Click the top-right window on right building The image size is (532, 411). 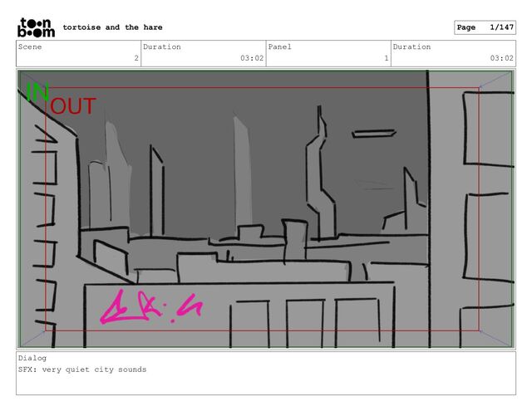[x=488, y=129]
